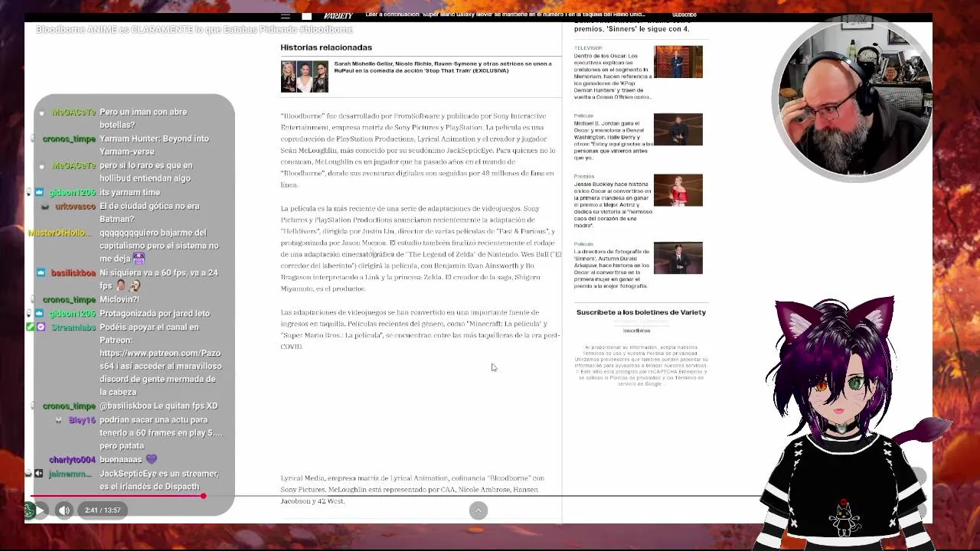
Task: Click the Inscribirse newsletter button
Action: (636, 331)
